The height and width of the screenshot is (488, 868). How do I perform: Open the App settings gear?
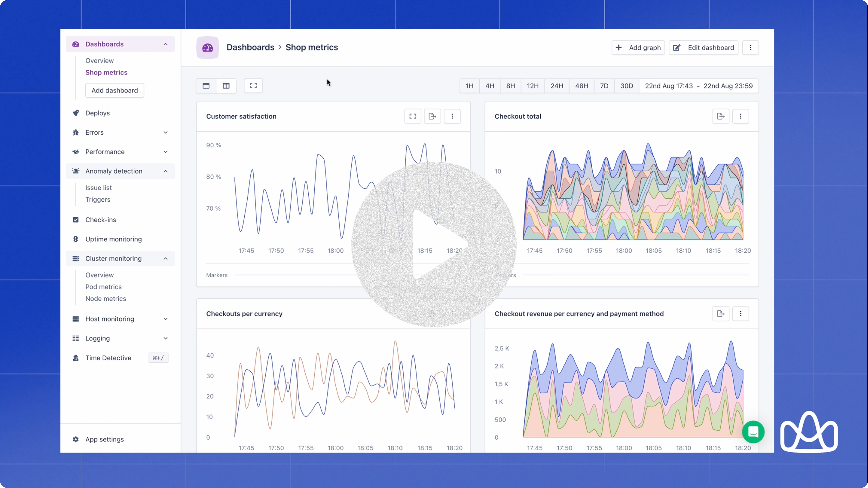76,439
